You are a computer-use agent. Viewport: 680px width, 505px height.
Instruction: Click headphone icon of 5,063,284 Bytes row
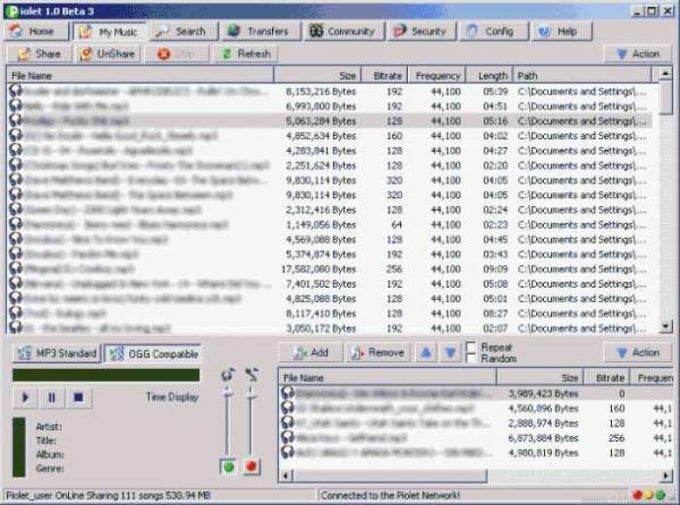(x=16, y=121)
